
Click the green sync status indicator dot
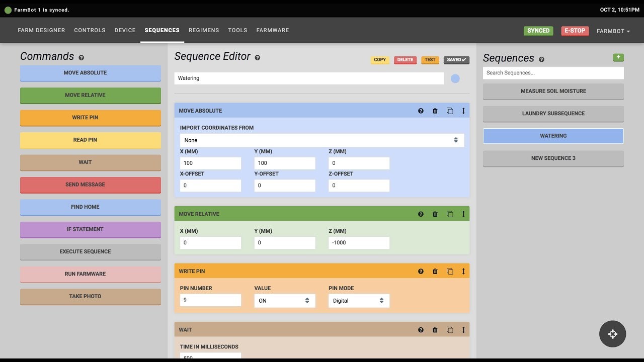click(x=8, y=10)
